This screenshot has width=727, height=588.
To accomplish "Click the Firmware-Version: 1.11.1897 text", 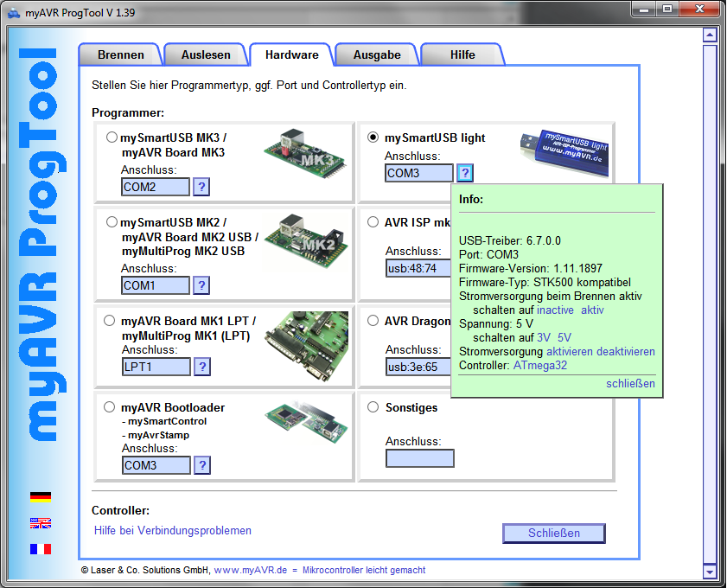I will [531, 268].
